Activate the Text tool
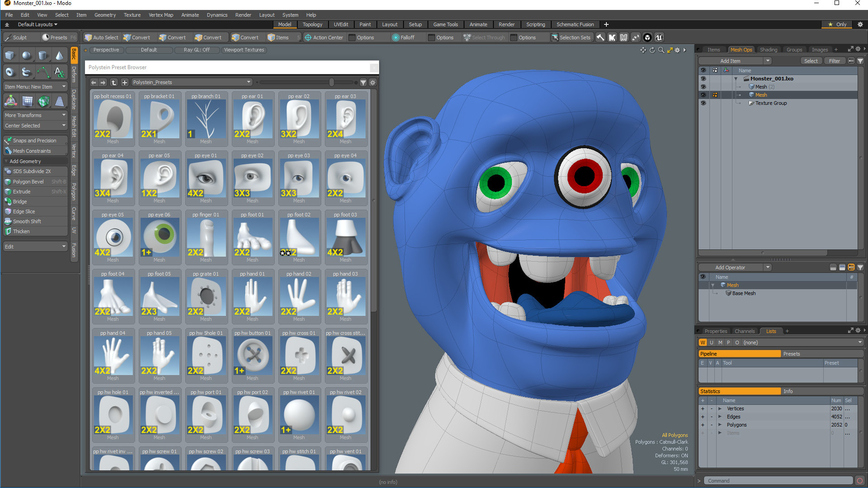The height and width of the screenshot is (488, 868). tap(59, 72)
